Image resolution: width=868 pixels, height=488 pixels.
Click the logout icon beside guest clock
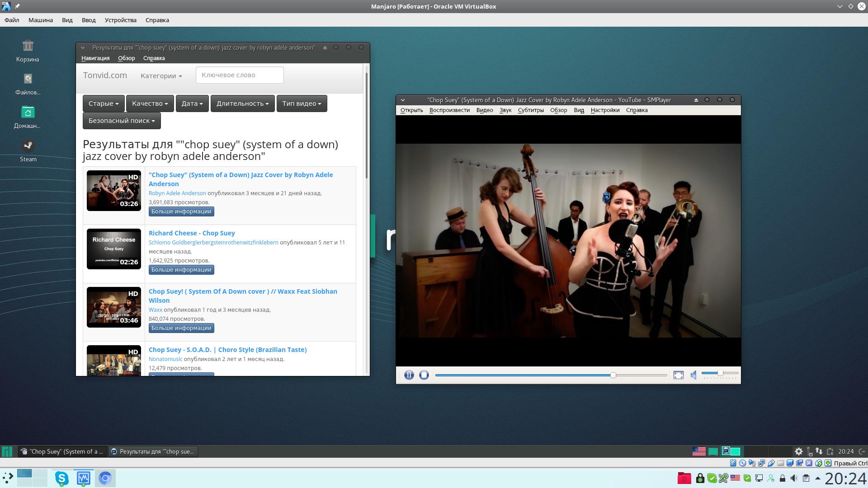(x=862, y=451)
